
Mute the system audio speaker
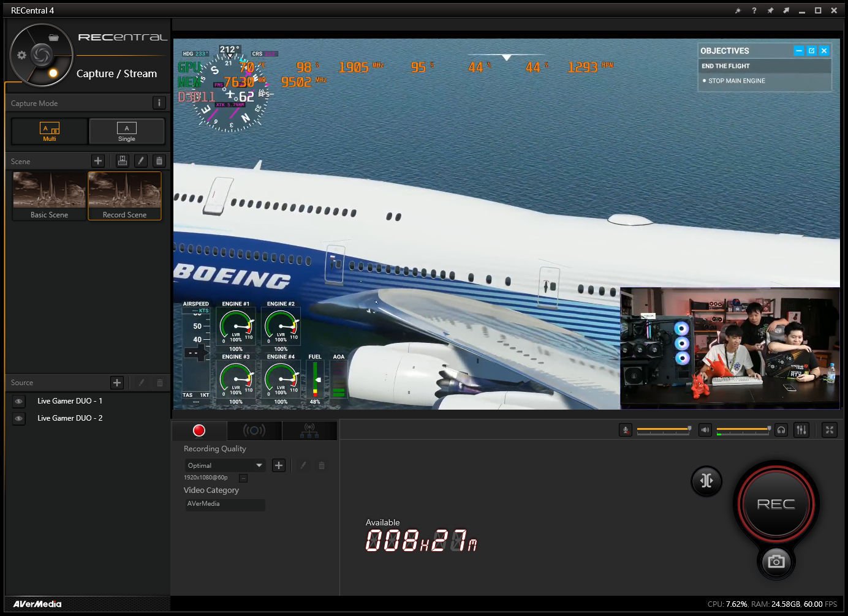coord(705,430)
